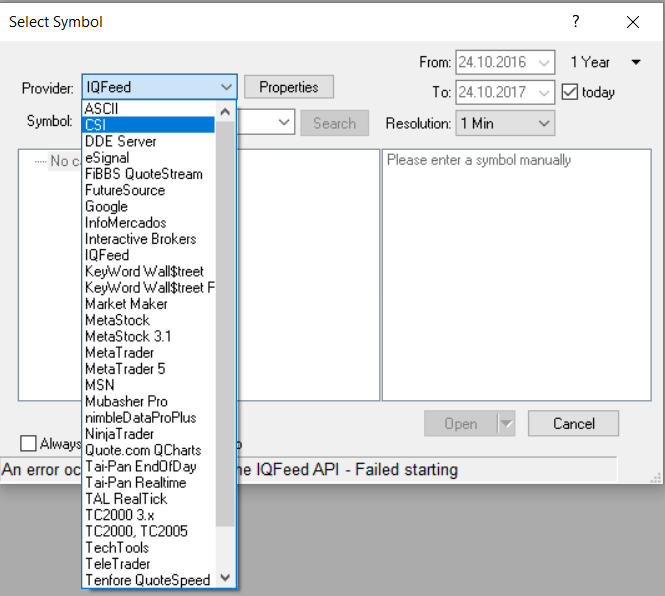
Task: Open the 1 Year range arrow menu
Action: click(x=636, y=63)
